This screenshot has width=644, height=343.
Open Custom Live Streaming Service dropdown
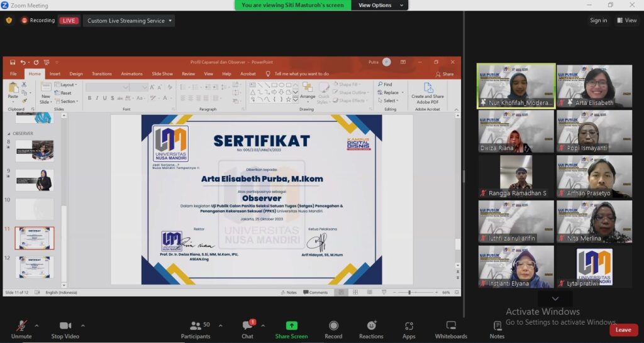129,21
